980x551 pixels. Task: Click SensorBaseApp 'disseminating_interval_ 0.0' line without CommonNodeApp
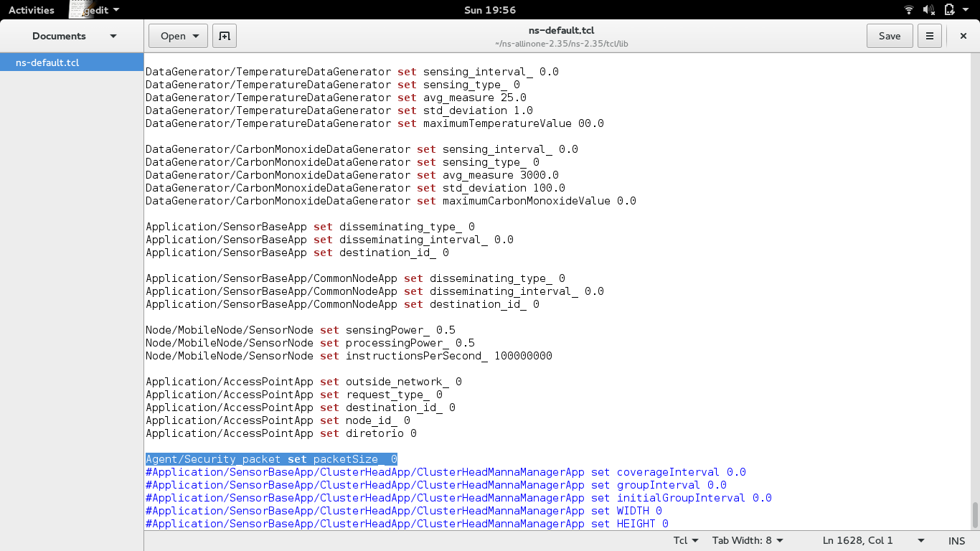(329, 240)
